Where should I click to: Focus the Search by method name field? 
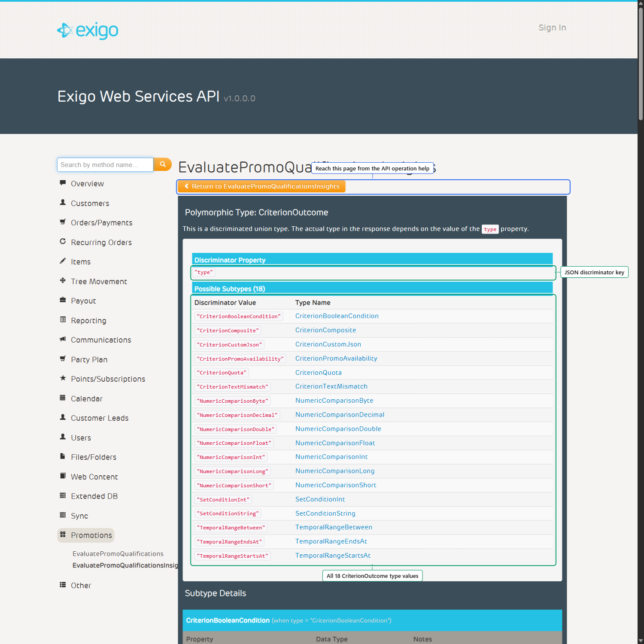[x=105, y=164]
